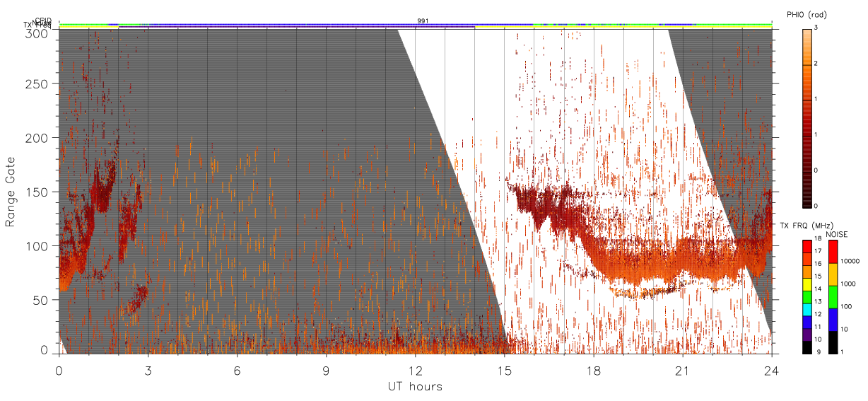The image size is (868, 401).
Task: Click the PHI0 scale label '3'
Action: click(x=816, y=28)
